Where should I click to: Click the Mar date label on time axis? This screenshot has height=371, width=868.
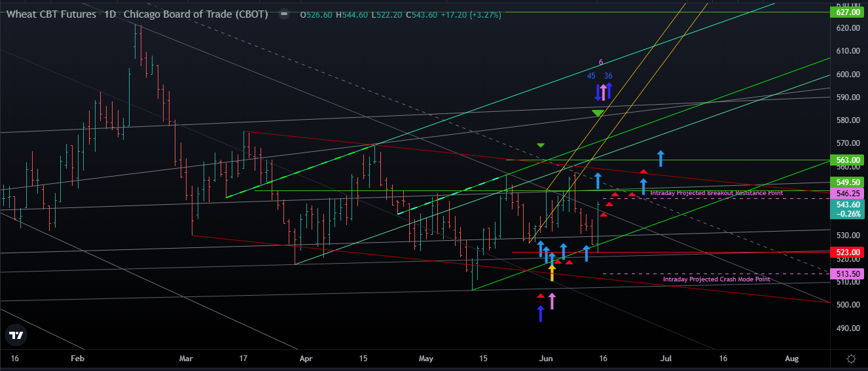[x=186, y=359]
